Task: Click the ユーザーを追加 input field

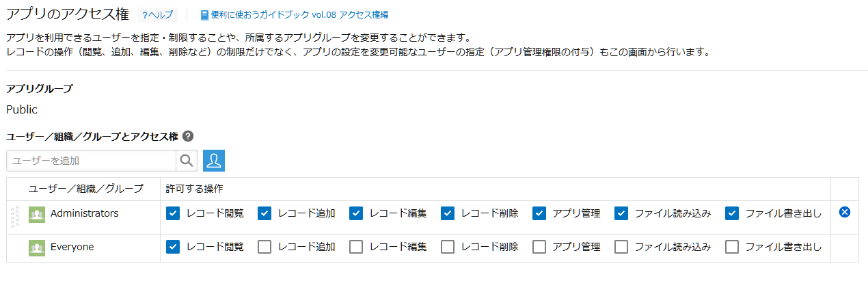Action: click(92, 161)
